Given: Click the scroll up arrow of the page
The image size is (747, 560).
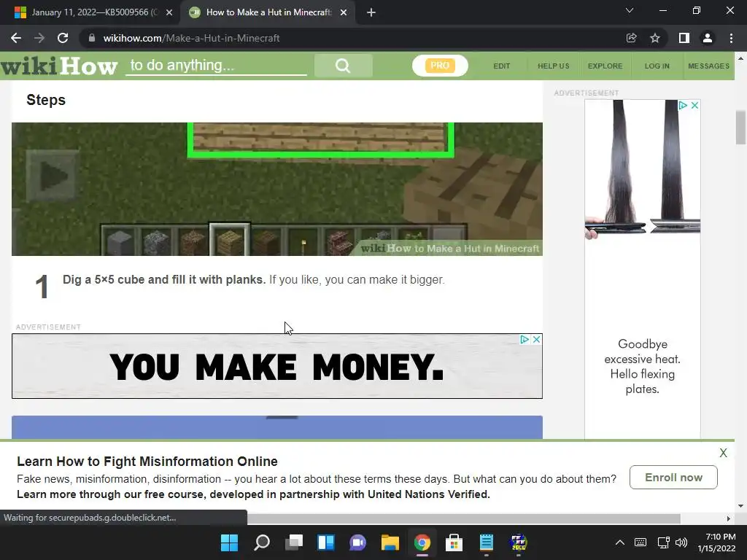Looking at the screenshot, I should 740,58.
